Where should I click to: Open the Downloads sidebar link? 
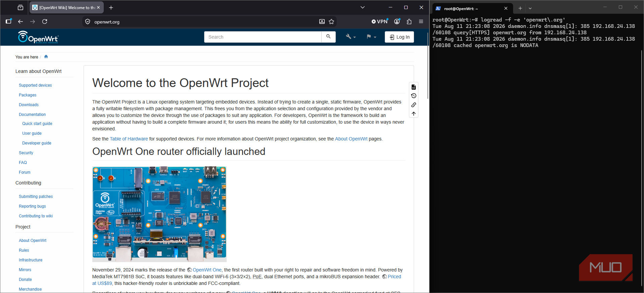tap(29, 105)
